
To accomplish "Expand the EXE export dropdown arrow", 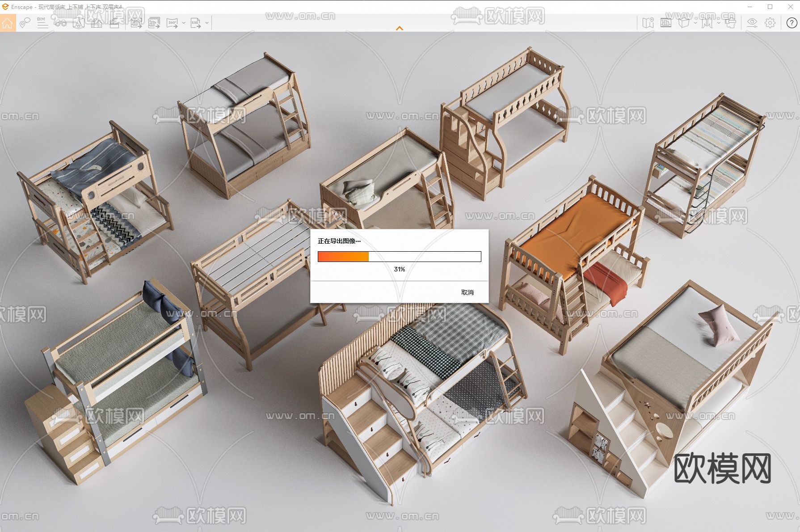I will coord(207,23).
